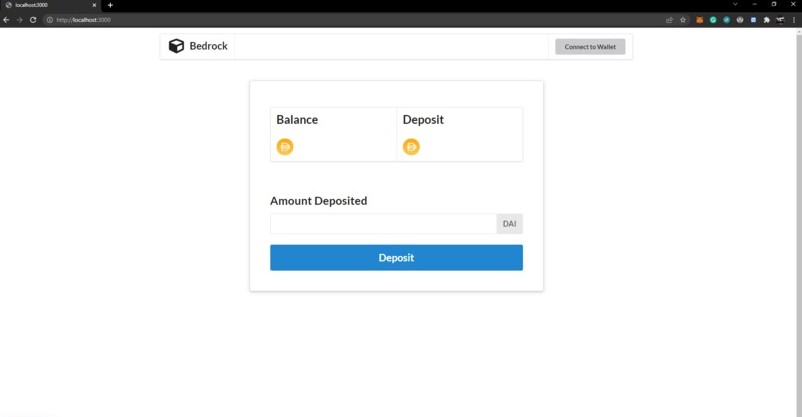Screen dimensions: 802x417
Task: Click the address bar URL
Action: pyautogui.click(x=83, y=20)
